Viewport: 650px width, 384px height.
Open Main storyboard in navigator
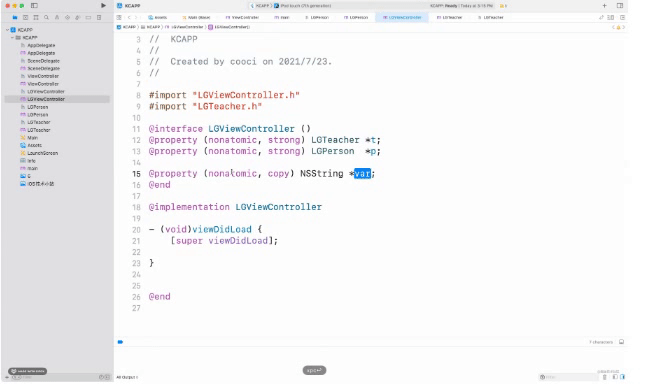tap(29, 138)
